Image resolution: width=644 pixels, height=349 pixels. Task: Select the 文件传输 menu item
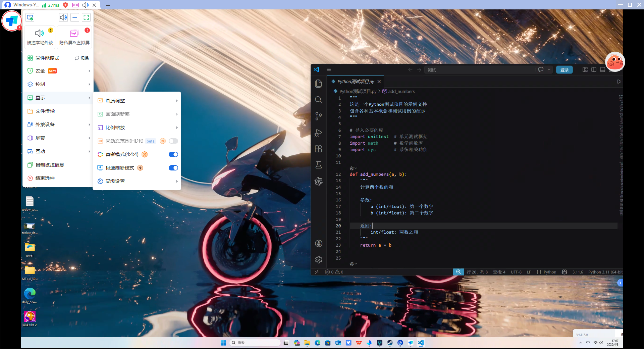coord(58,111)
